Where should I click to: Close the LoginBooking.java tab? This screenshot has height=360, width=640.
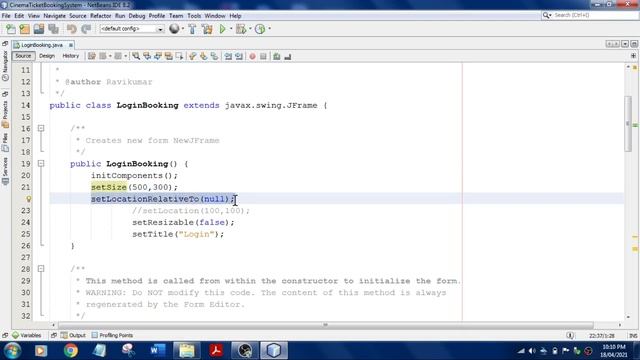(x=71, y=45)
